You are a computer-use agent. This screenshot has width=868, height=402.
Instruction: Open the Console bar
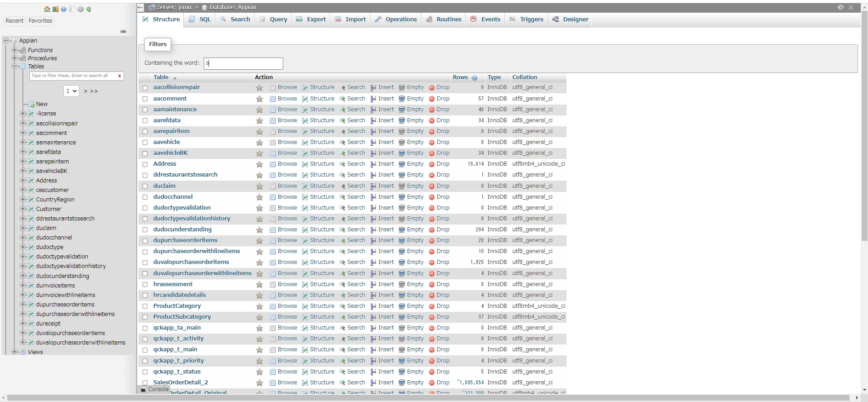click(154, 389)
